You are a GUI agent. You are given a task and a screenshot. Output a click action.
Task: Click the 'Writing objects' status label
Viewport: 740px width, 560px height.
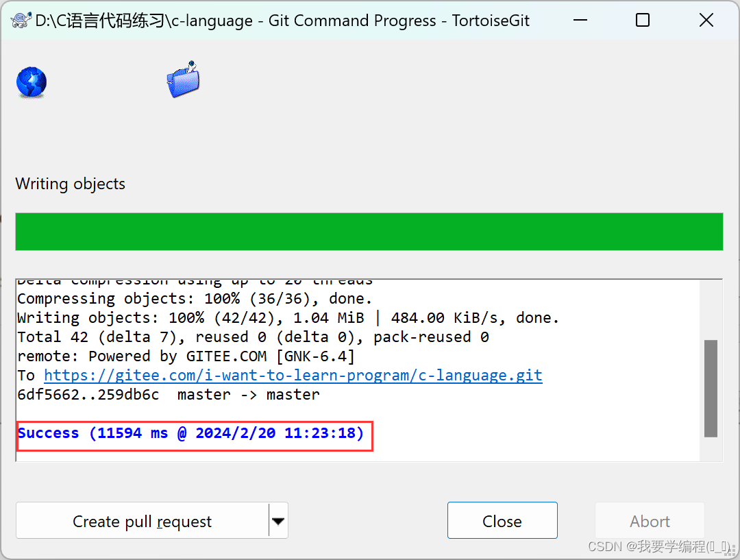point(71,184)
